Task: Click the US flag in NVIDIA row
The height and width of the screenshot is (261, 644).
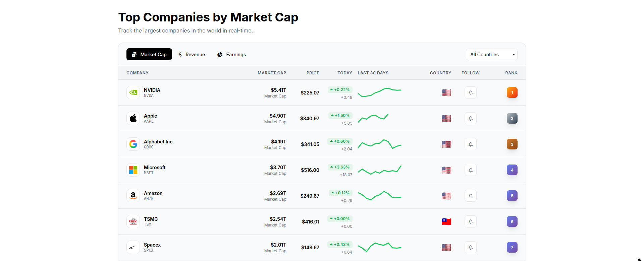Action: 446,93
